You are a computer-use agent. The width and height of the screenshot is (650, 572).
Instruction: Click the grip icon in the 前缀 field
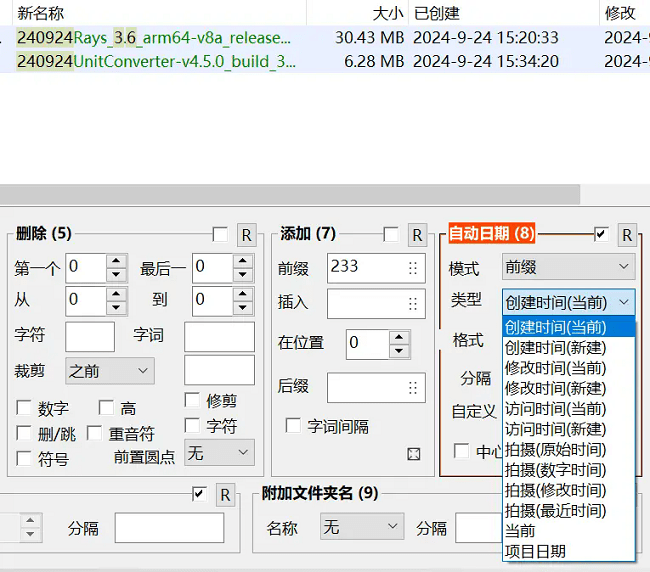point(412,268)
